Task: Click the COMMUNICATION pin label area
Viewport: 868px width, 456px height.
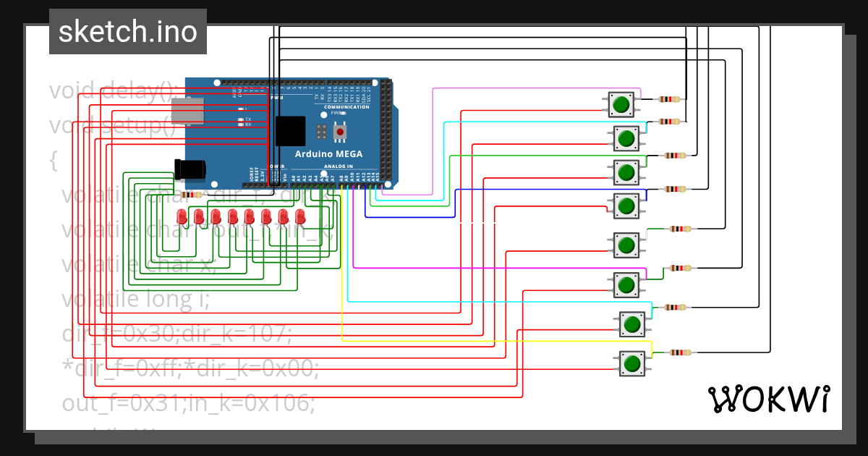Action: click(346, 106)
